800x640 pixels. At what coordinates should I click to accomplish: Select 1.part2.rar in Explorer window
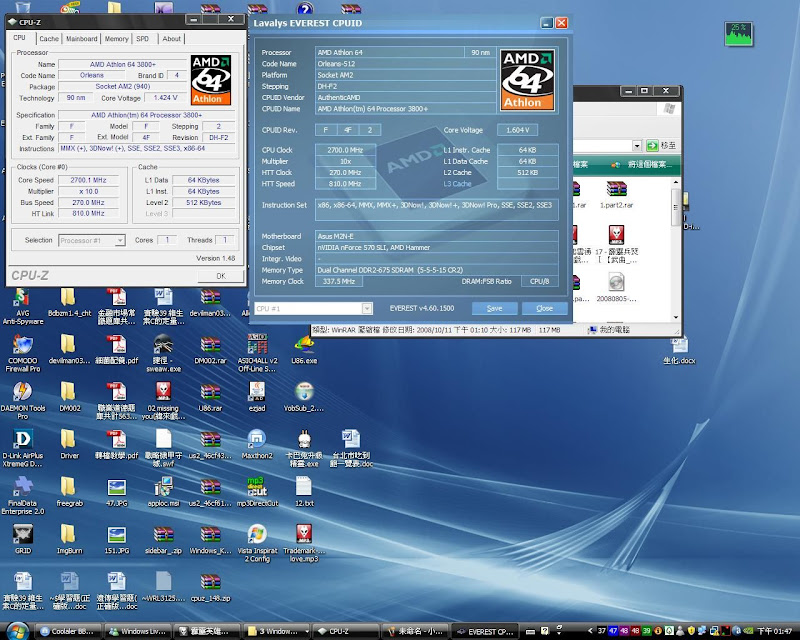pos(616,195)
